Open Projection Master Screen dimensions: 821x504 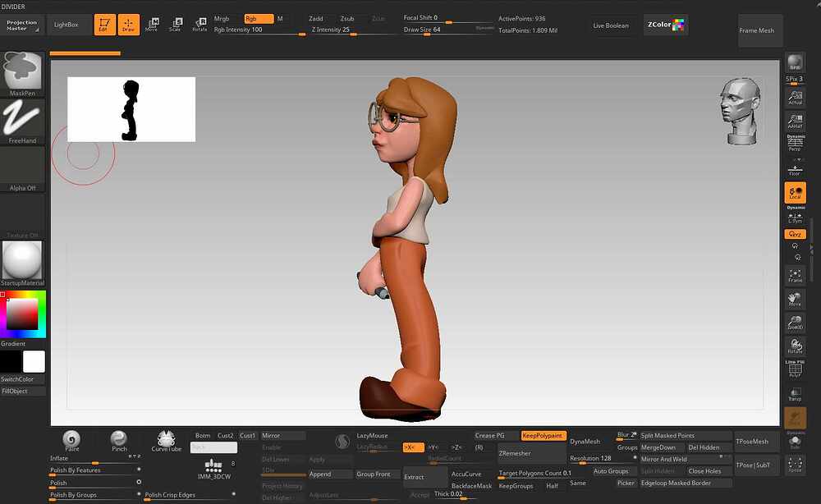pyautogui.click(x=22, y=25)
